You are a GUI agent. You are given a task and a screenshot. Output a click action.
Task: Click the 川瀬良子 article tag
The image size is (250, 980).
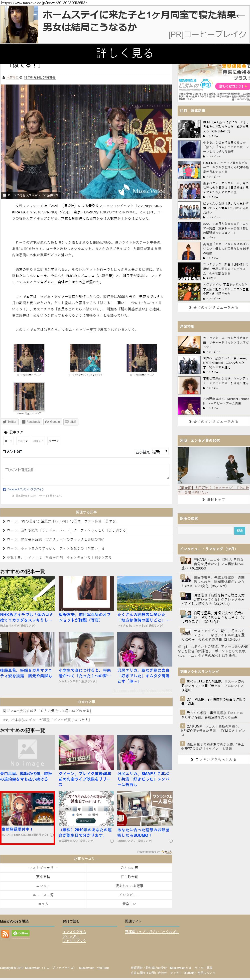pos(38,441)
